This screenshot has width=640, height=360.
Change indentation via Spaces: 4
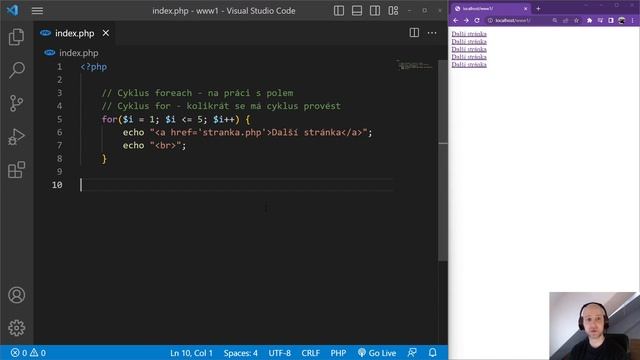[240, 353]
